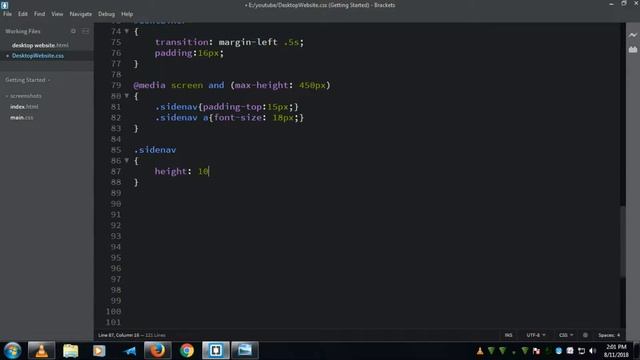Open the View menu
640x360 pixels.
57,14
